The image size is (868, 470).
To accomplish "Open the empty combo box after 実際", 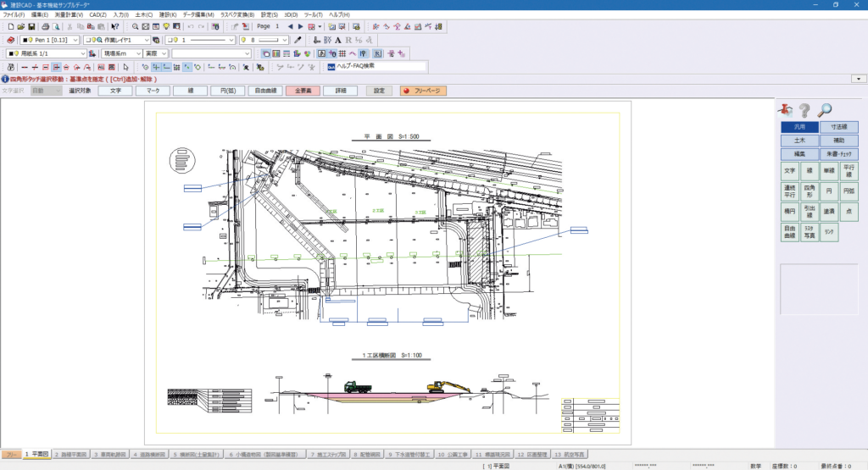I will tap(211, 53).
